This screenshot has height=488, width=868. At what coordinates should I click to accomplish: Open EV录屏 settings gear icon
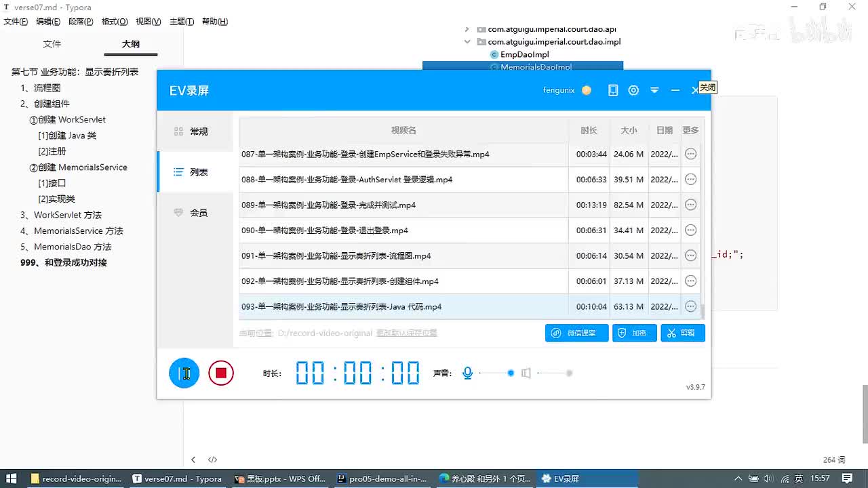click(633, 90)
